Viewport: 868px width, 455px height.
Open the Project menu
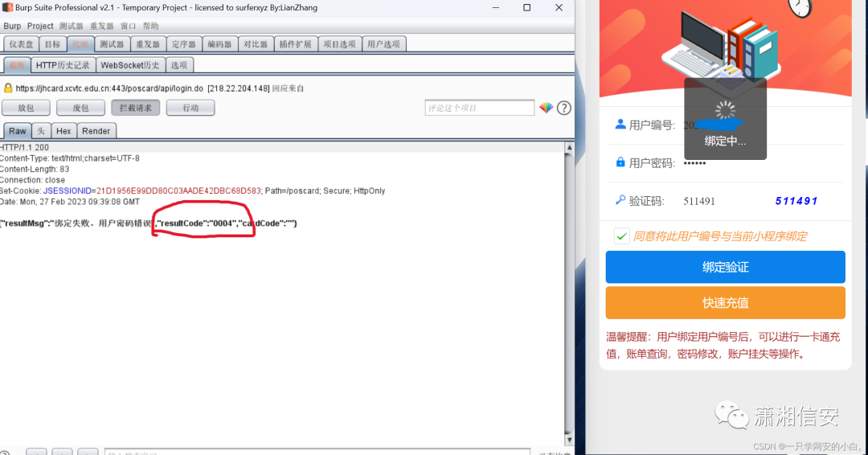pyautogui.click(x=40, y=26)
